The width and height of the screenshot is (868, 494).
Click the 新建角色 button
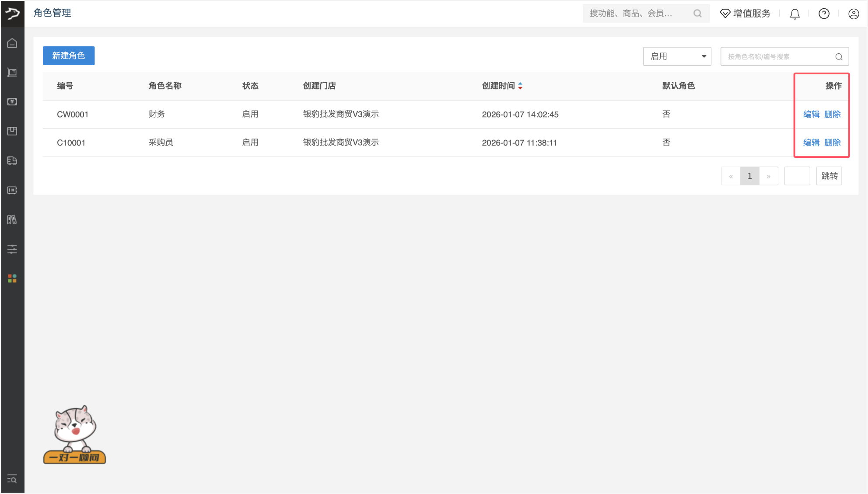pos(69,56)
